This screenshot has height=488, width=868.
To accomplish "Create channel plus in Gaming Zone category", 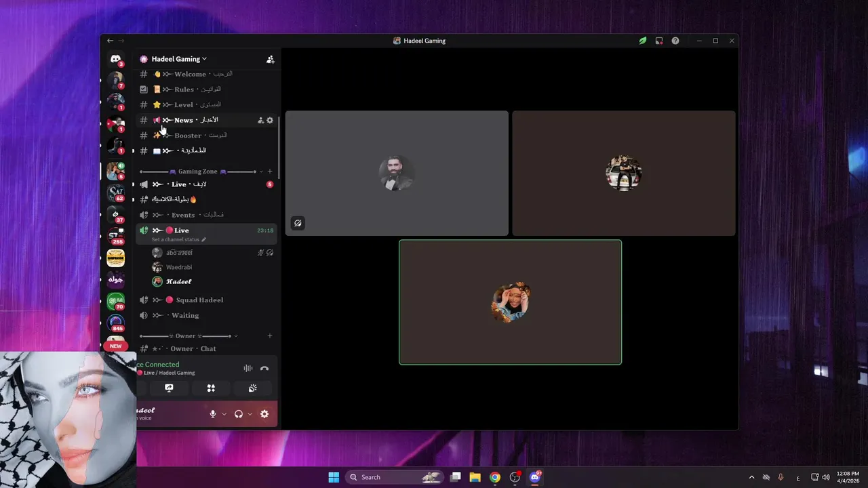I will tap(270, 171).
